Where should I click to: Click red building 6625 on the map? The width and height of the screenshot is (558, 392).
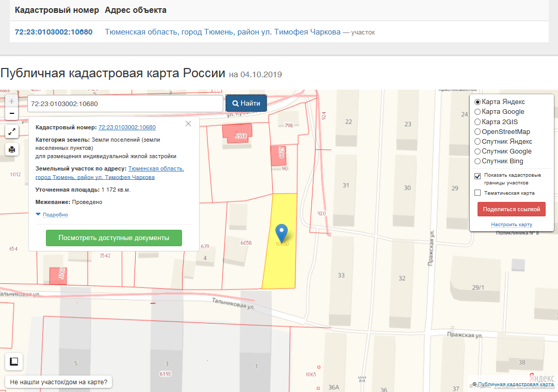[278, 156]
